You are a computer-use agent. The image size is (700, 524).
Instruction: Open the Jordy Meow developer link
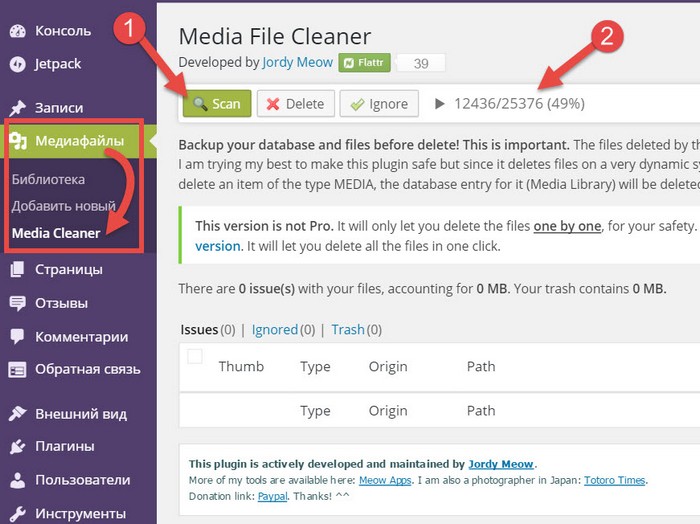click(297, 62)
